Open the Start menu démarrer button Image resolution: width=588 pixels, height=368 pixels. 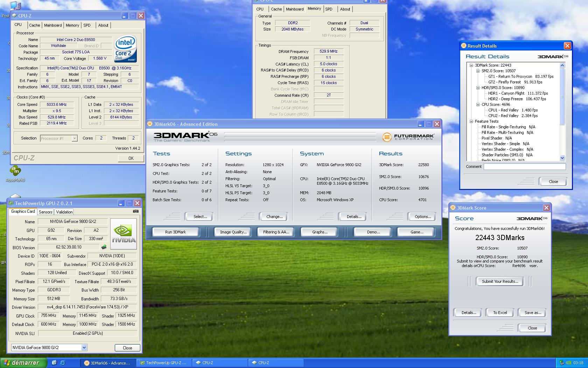click(23, 363)
